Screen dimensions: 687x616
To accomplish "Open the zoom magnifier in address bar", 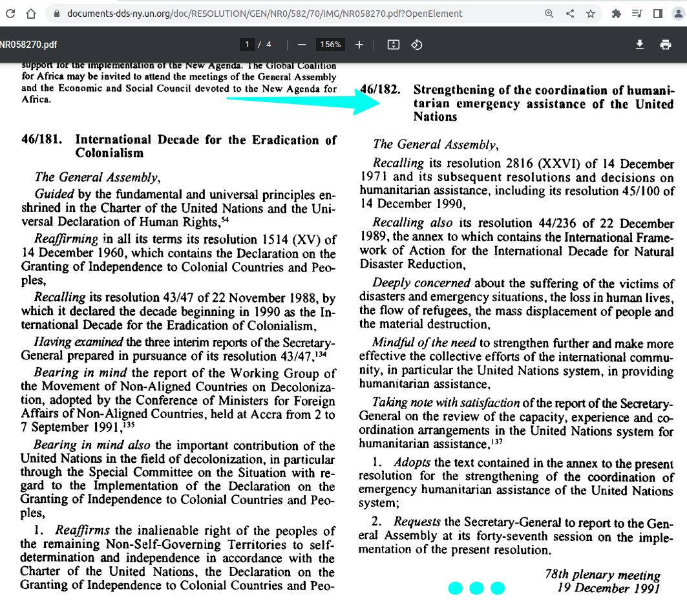I will 549,14.
